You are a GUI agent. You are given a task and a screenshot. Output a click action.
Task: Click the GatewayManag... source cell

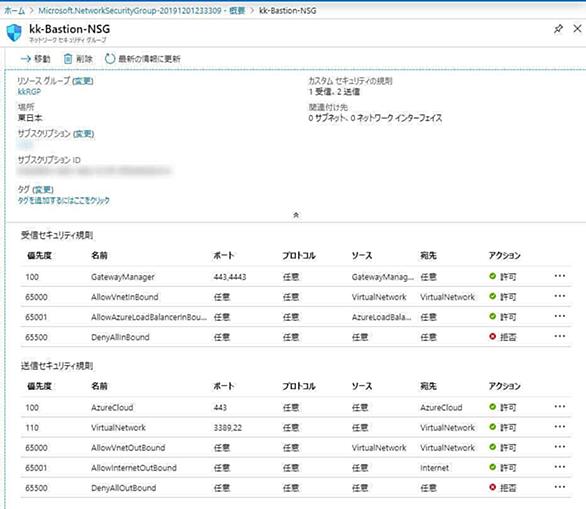[382, 277]
